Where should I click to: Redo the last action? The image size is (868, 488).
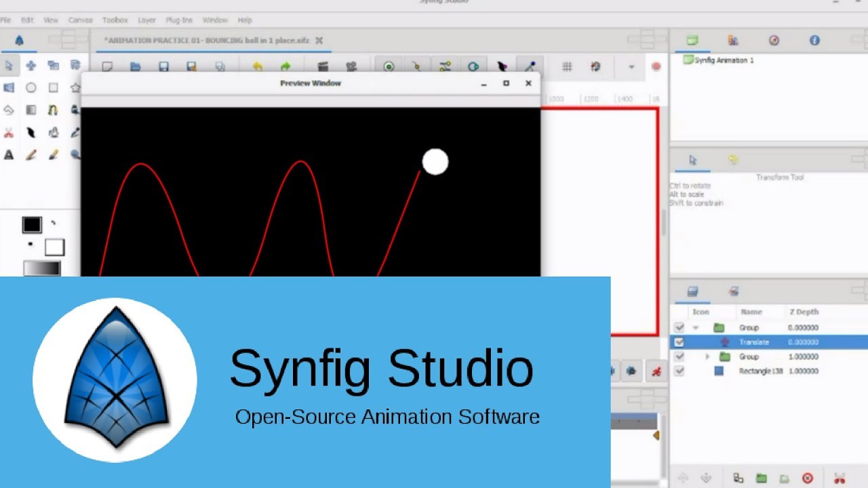(x=285, y=66)
